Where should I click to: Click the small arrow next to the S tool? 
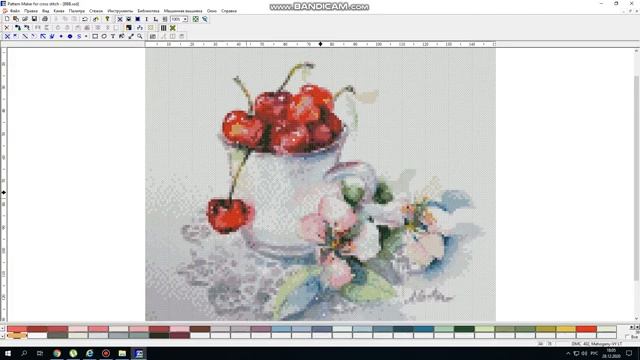click(x=86, y=36)
